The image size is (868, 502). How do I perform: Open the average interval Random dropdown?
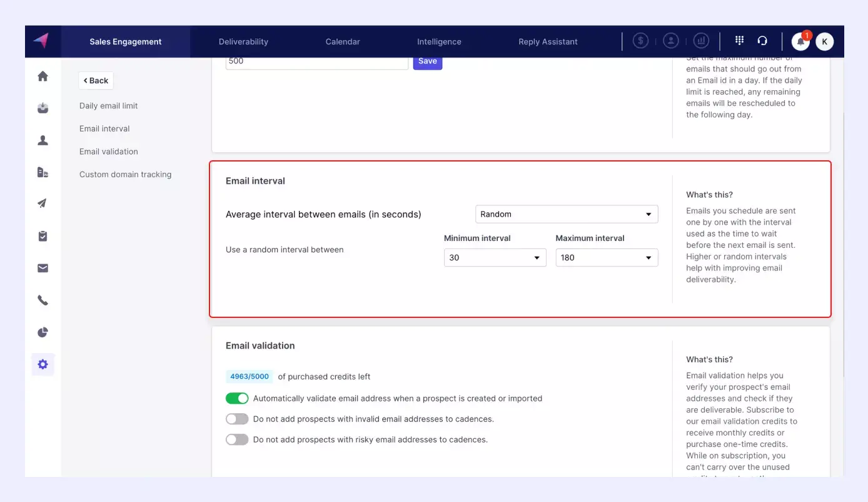[x=566, y=214]
